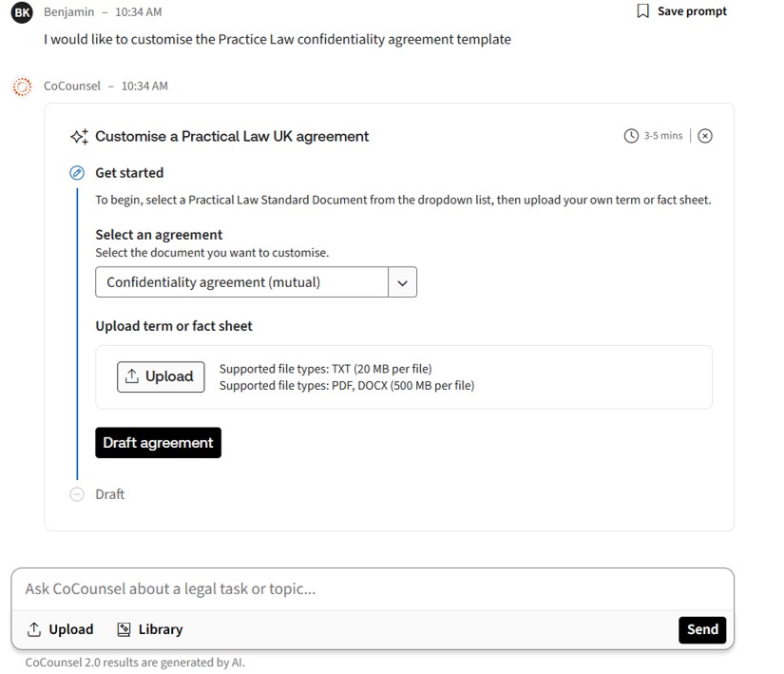Open the Library from the chat box
The width and height of the screenshot is (784, 674).
coord(149,629)
